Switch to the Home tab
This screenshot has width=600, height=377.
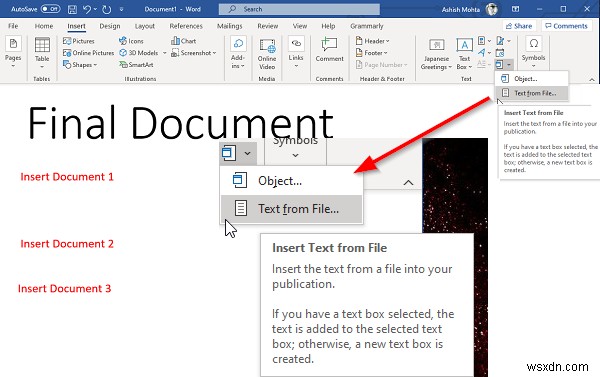(44, 26)
